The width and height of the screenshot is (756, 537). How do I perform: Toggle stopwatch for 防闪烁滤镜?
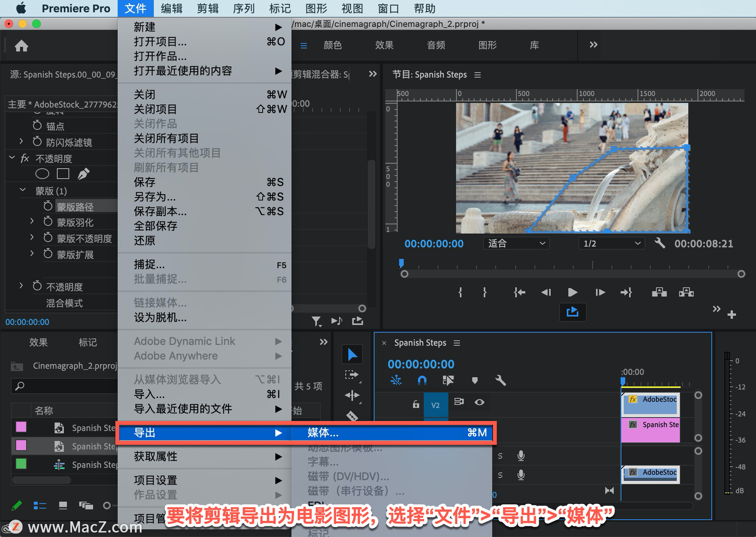(x=37, y=141)
